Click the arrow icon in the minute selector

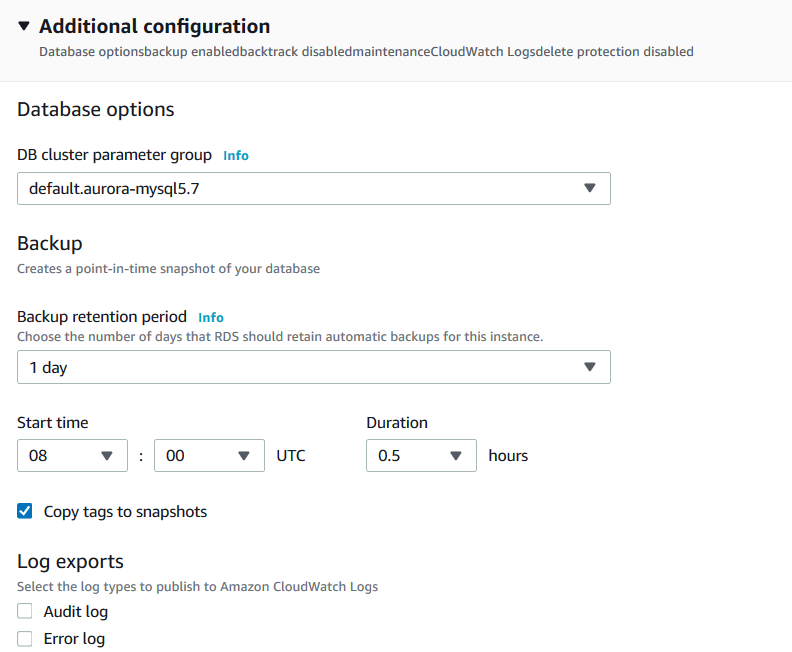click(244, 455)
